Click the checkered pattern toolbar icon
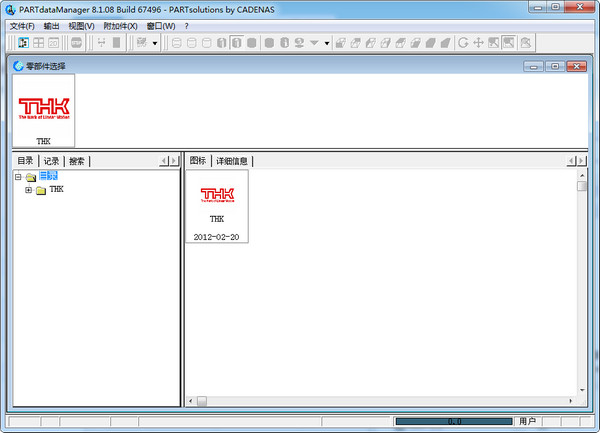The image size is (600, 433). (x=142, y=42)
